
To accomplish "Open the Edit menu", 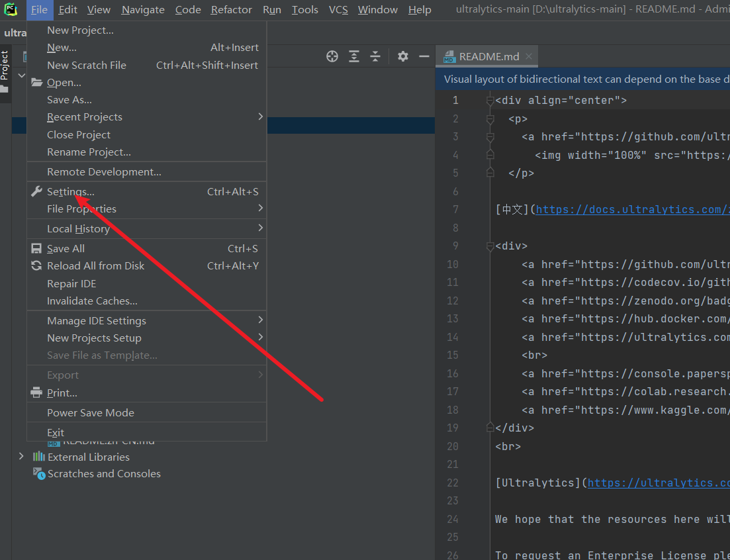I will [x=68, y=10].
